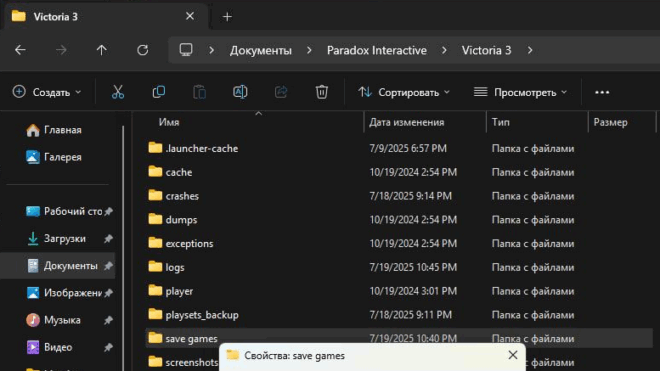This screenshot has width=660, height=371.
Task: Click the This PC monitor icon in address bar
Action: click(x=186, y=50)
